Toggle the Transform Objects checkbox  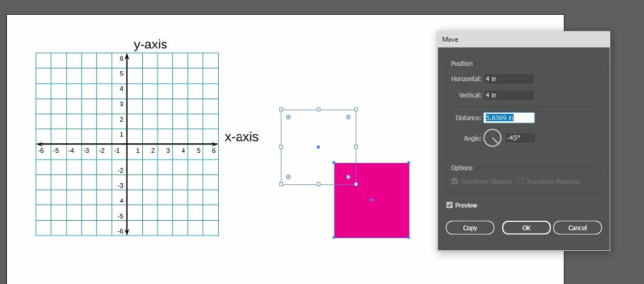[x=455, y=182]
